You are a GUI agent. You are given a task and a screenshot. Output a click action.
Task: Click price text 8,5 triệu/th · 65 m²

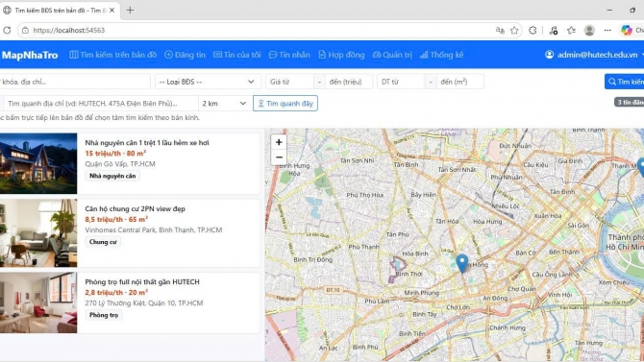tap(116, 219)
